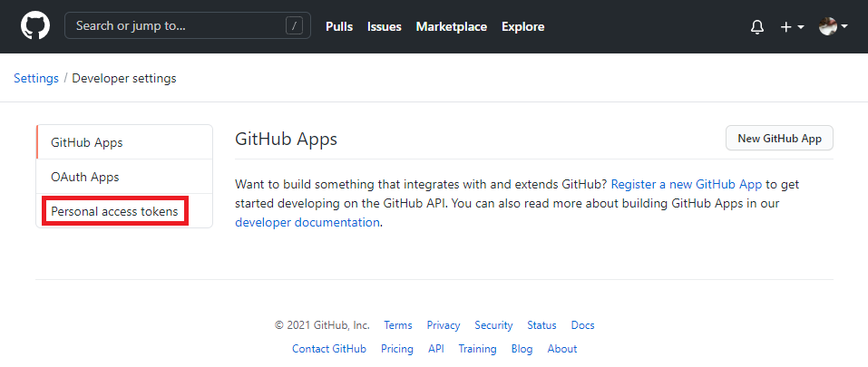The height and width of the screenshot is (367, 868).
Task: Open the developer documentation link
Action: [307, 222]
